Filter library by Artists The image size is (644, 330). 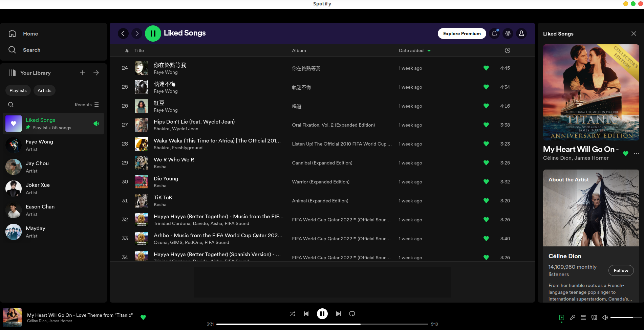(x=44, y=90)
